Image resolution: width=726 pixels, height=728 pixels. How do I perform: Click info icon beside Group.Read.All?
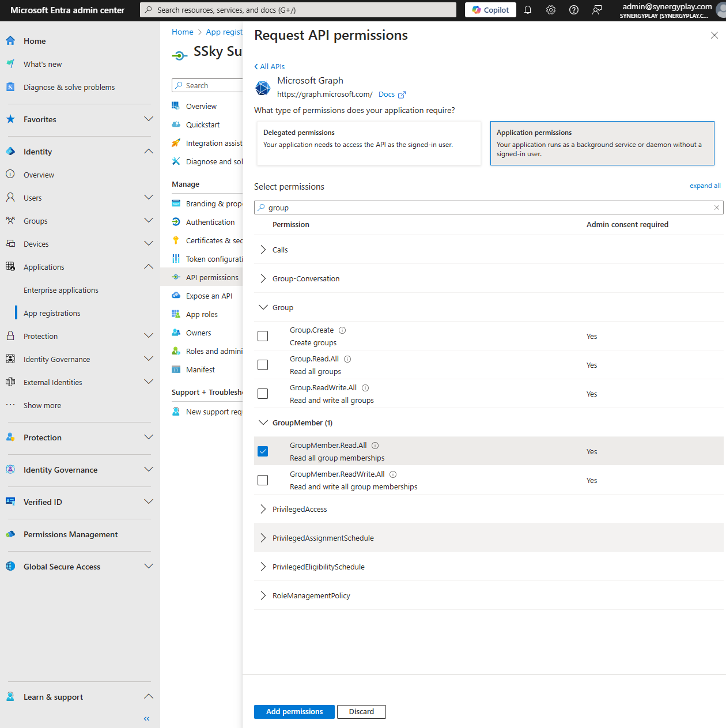[347, 359]
